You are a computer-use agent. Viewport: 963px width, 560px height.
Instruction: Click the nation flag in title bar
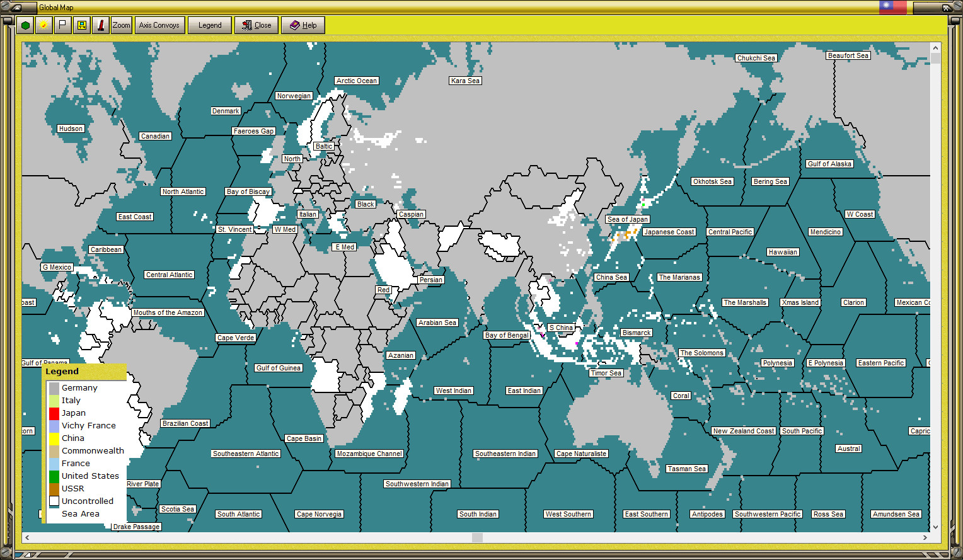[893, 7]
